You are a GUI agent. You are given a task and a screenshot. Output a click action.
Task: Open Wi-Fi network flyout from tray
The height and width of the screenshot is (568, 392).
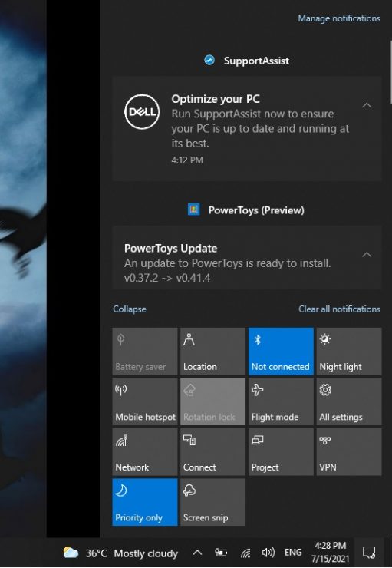[x=245, y=553]
